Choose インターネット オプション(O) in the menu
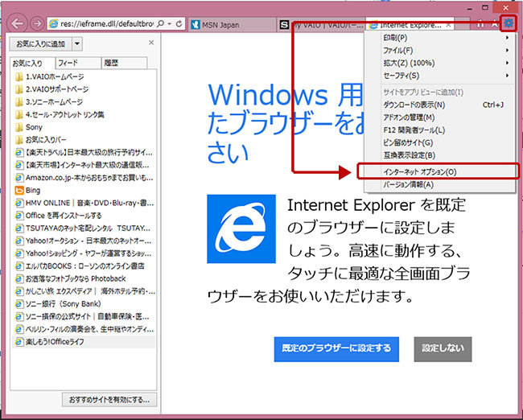This screenshot has height=420, width=523. [x=439, y=172]
